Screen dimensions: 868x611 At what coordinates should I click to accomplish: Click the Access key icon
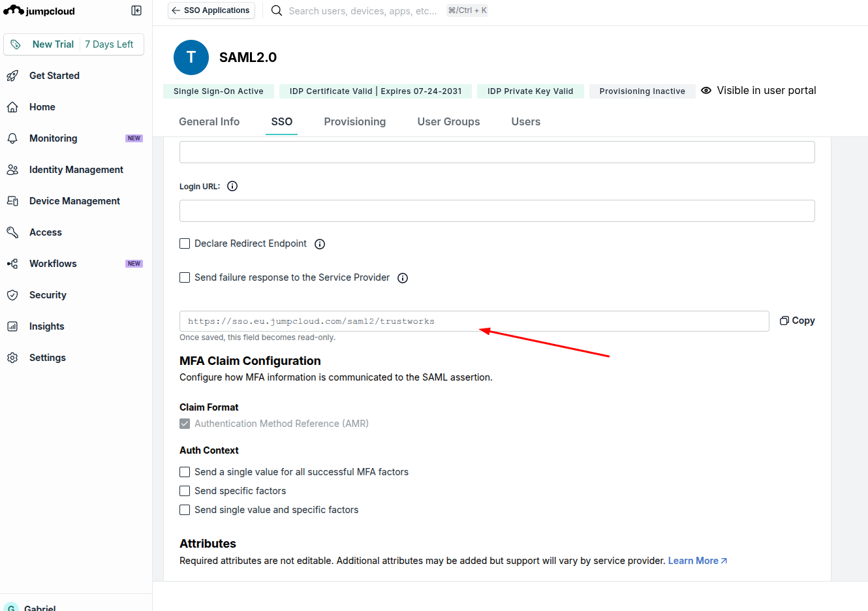tap(12, 232)
